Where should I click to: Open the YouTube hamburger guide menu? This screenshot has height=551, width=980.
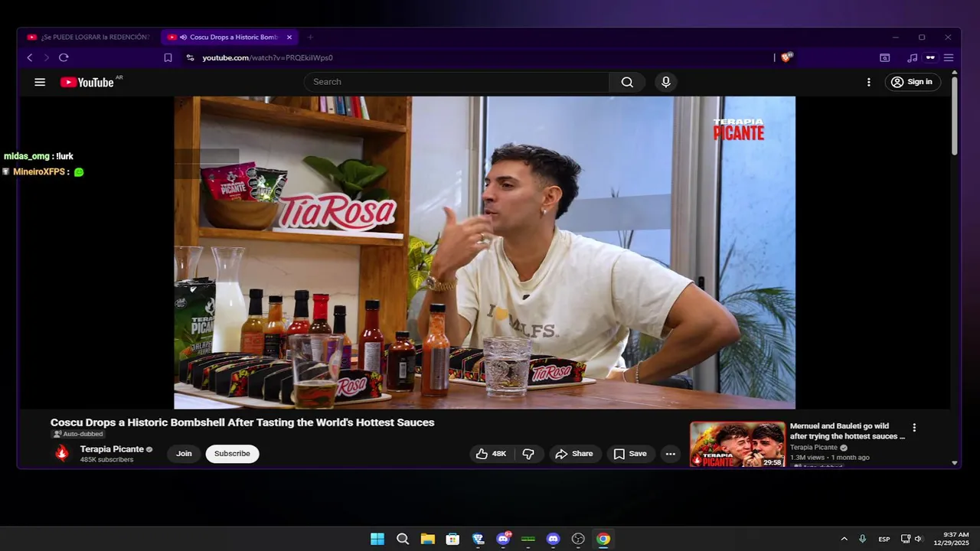pyautogui.click(x=40, y=82)
